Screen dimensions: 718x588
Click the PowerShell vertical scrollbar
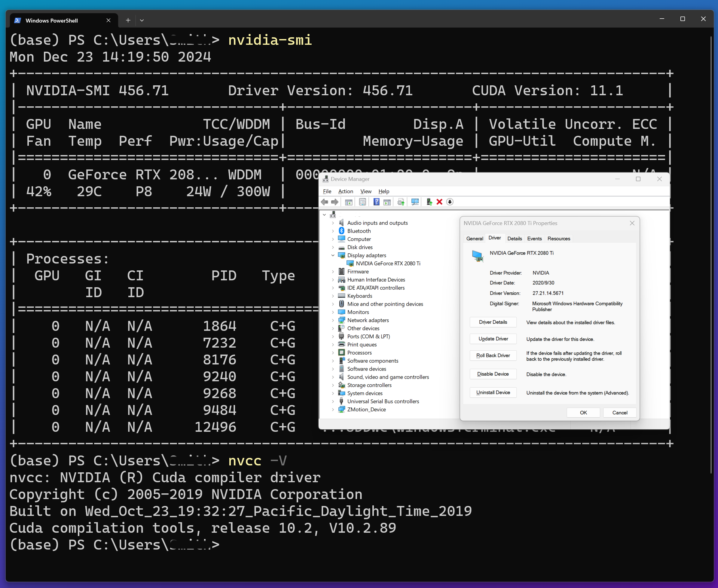710,254
